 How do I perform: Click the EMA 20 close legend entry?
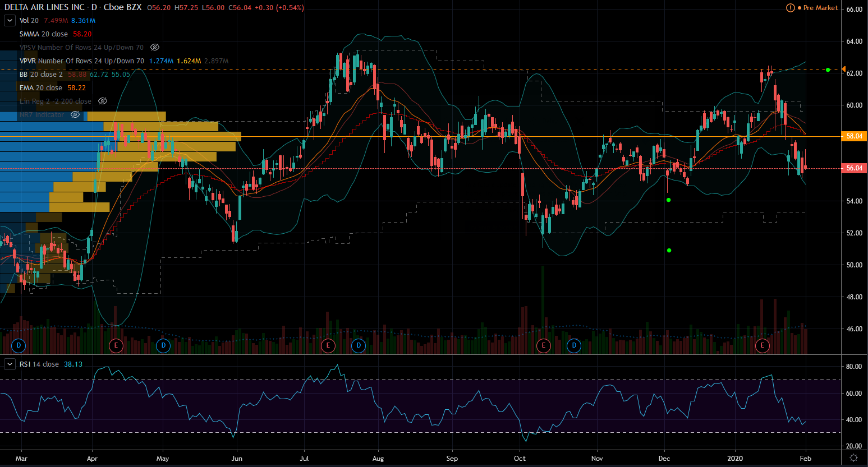coord(40,88)
